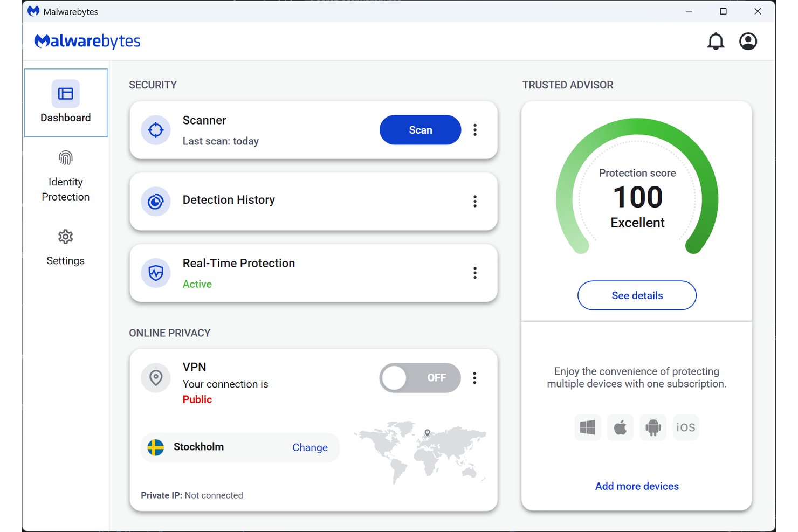
Task: Click the Malwarebytes logo in header
Action: point(87,41)
